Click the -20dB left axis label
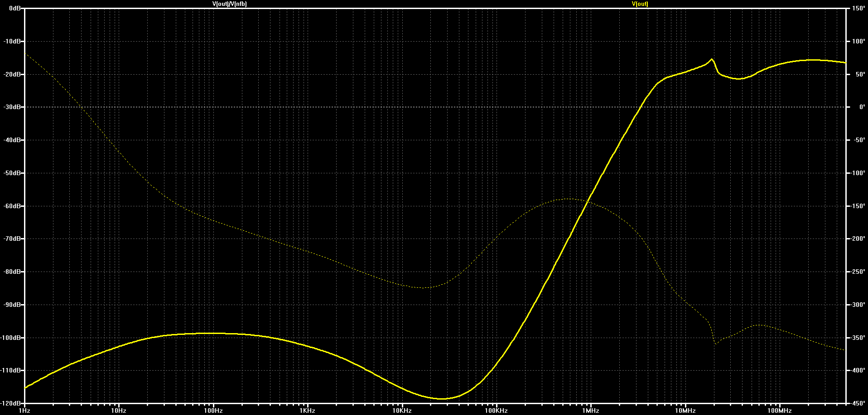The width and height of the screenshot is (868, 415). pyautogui.click(x=12, y=74)
